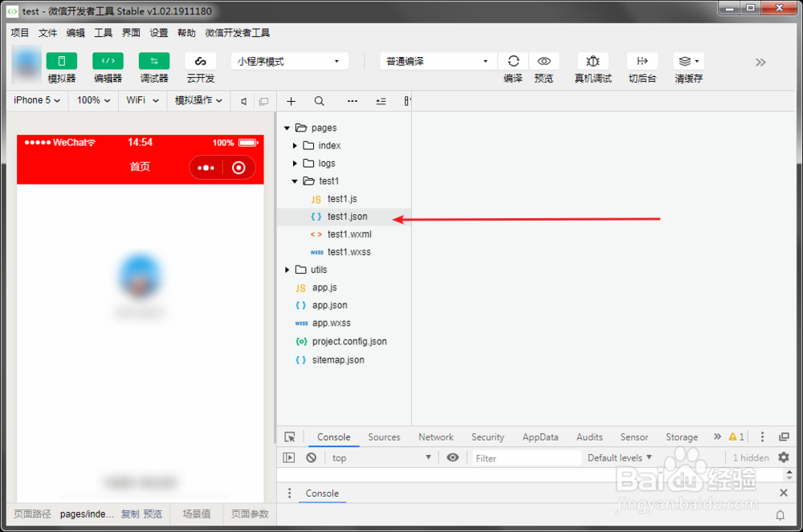The width and height of the screenshot is (803, 532).
Task: Open the iPhone 5 device dropdown
Action: coord(36,100)
